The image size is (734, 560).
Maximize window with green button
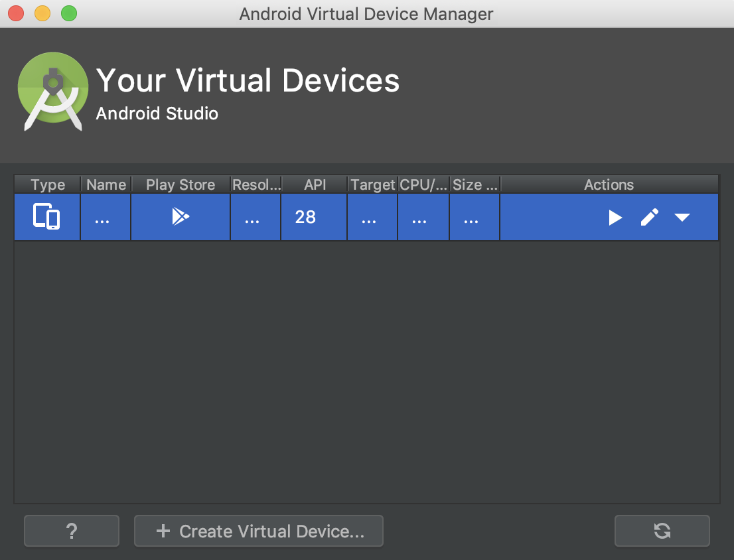pos(69,13)
